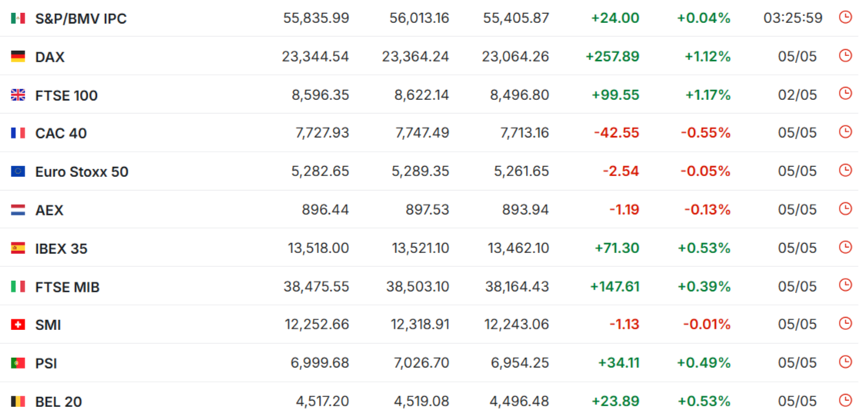
Task: Click the clock icon for IBEX 35
Action: 845,246
